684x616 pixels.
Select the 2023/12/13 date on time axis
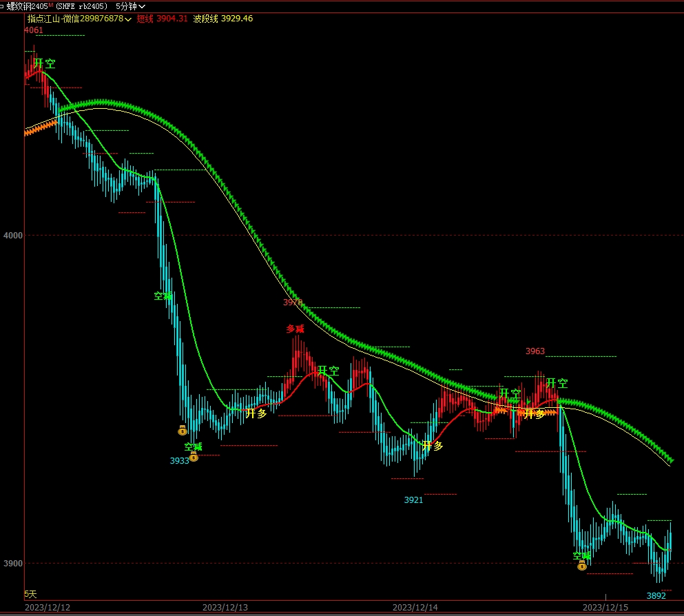225,608
